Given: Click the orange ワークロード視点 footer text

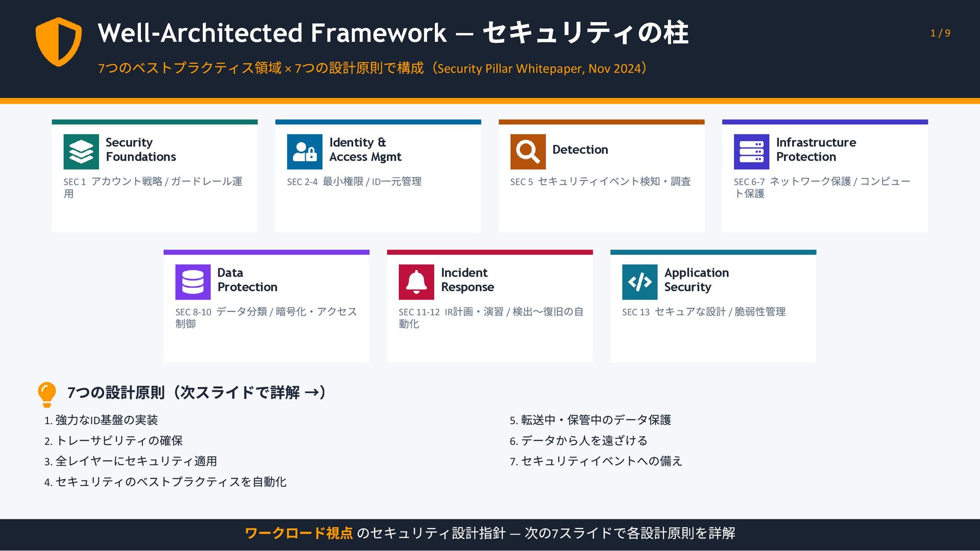Looking at the screenshot, I should coord(299,533).
